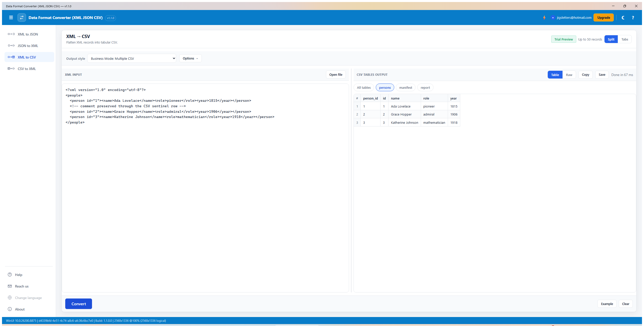Open XML to JSON converter
The image size is (644, 326).
pos(29,34)
